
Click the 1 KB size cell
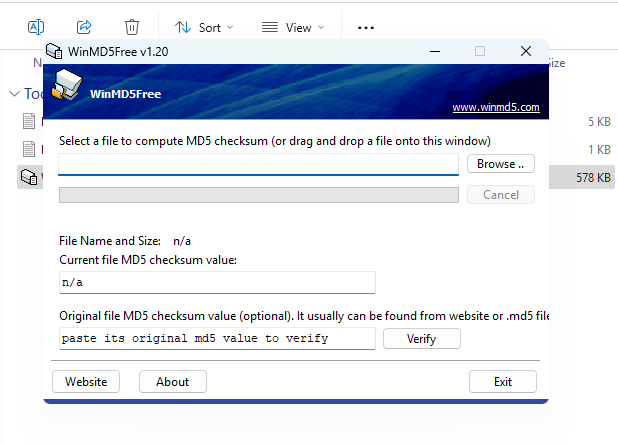pyautogui.click(x=599, y=150)
